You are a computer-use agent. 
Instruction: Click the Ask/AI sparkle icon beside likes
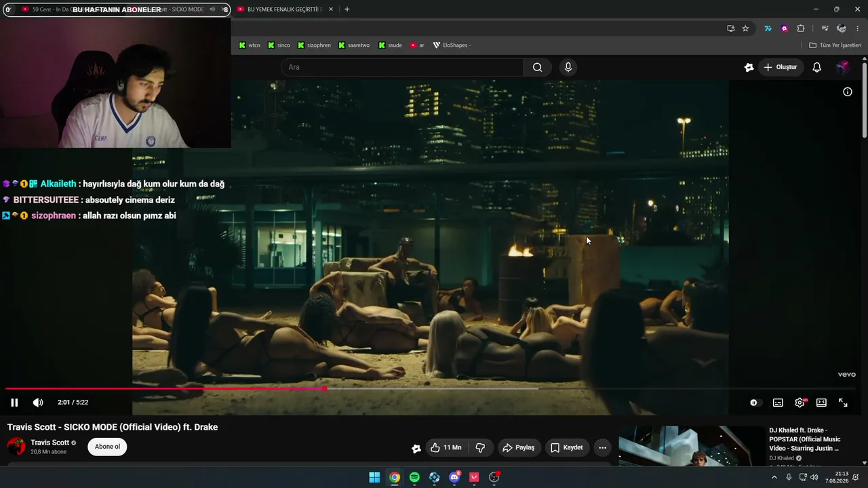416,448
